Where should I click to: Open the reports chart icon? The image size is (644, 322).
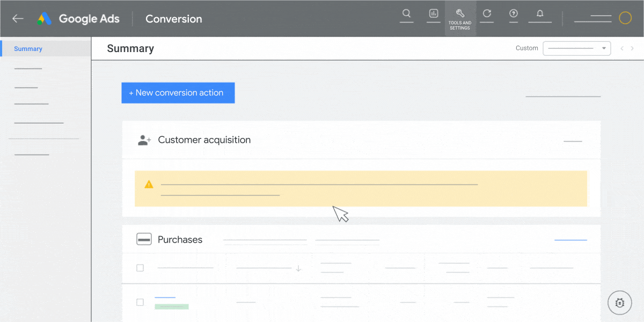coord(433,14)
